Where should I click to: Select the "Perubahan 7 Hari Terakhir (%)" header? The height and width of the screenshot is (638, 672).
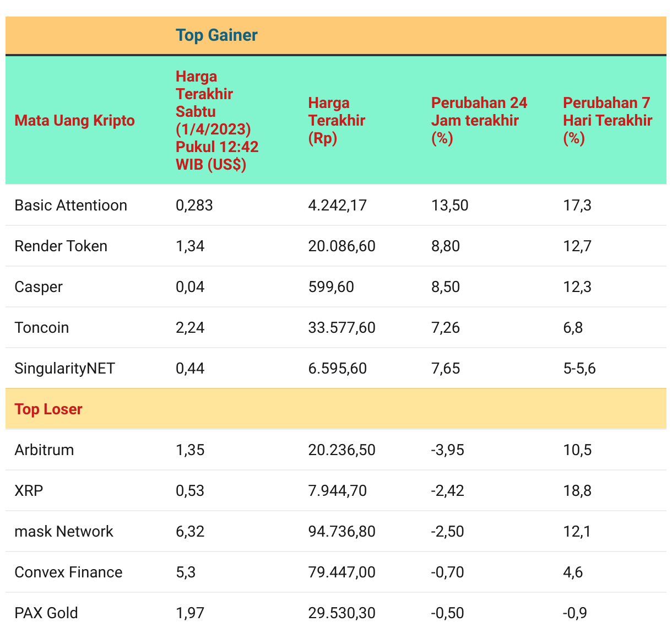pos(608,121)
